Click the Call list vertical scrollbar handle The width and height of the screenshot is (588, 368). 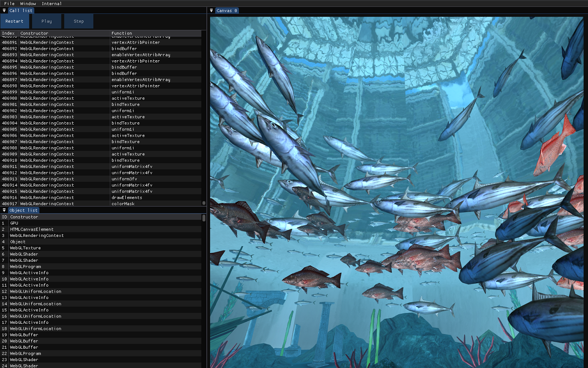tap(204, 202)
